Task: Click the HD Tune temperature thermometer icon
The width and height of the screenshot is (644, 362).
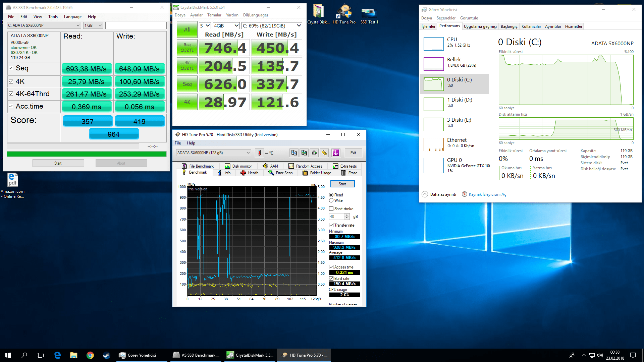Action: coord(259,153)
